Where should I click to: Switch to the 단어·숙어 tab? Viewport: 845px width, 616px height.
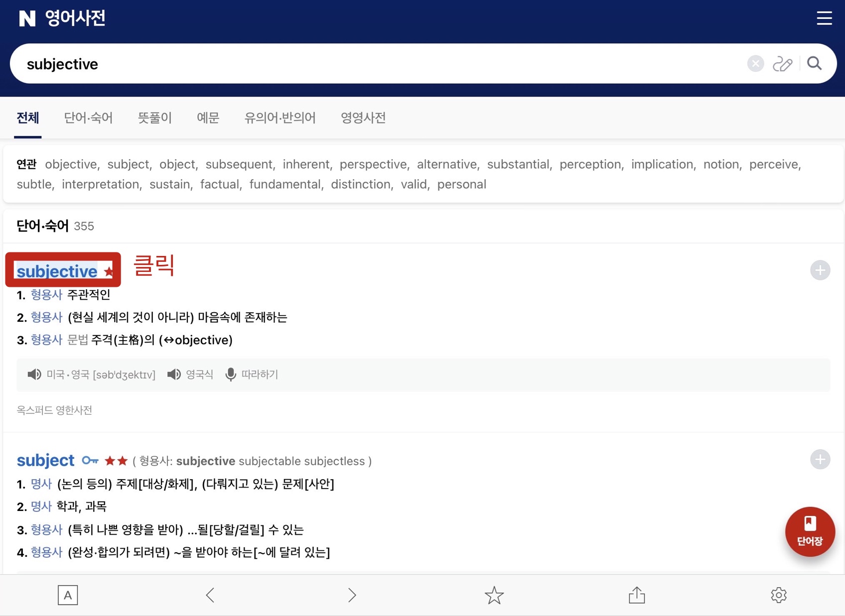pos(88,118)
